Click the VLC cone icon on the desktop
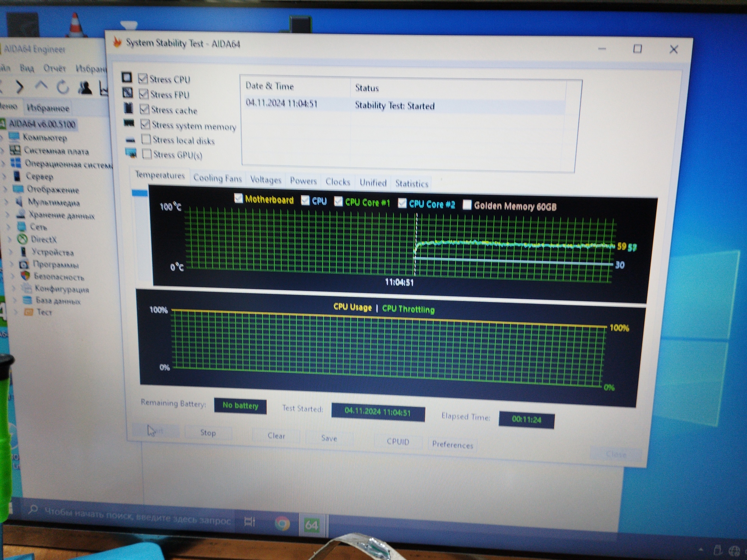Viewport: 747px width, 560px height. 75,24
